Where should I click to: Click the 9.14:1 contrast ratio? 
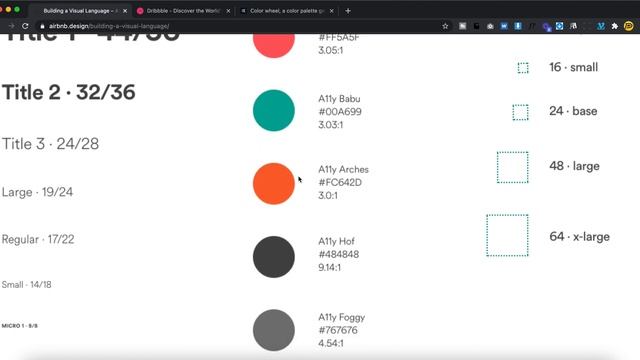pos(329,267)
